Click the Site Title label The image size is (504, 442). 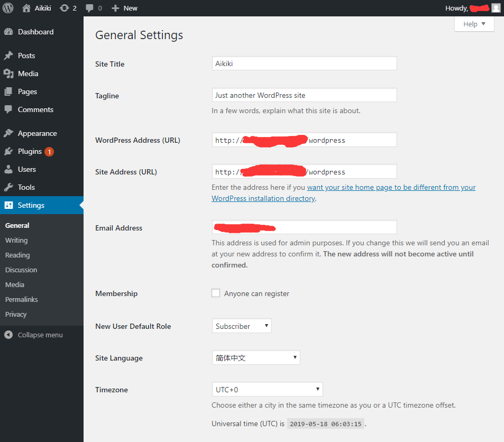click(109, 64)
